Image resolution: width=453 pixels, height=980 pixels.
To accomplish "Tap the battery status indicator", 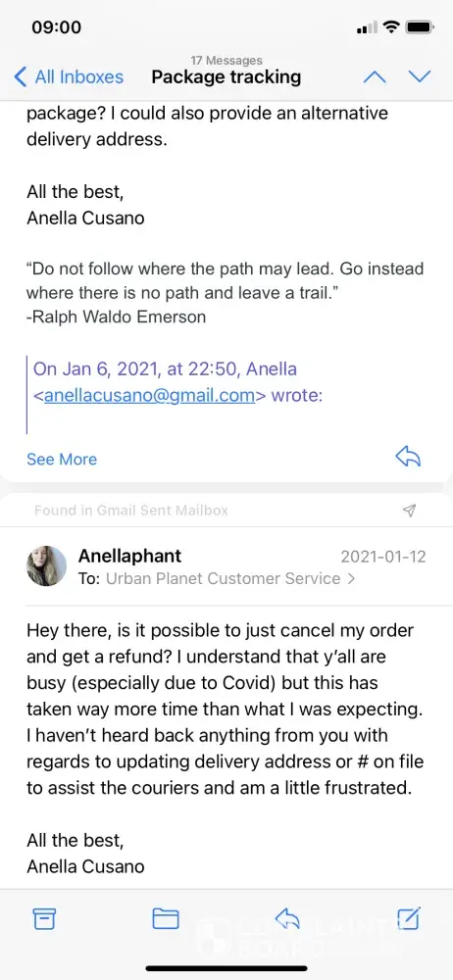I will tap(420, 27).
